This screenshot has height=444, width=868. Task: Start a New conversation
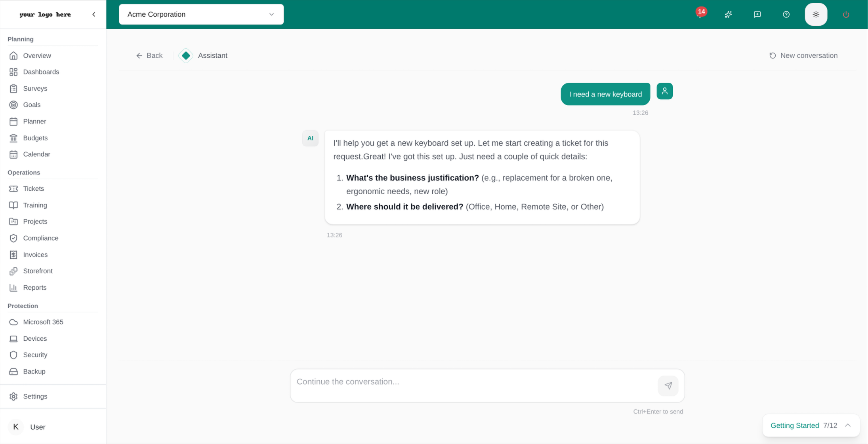(803, 56)
